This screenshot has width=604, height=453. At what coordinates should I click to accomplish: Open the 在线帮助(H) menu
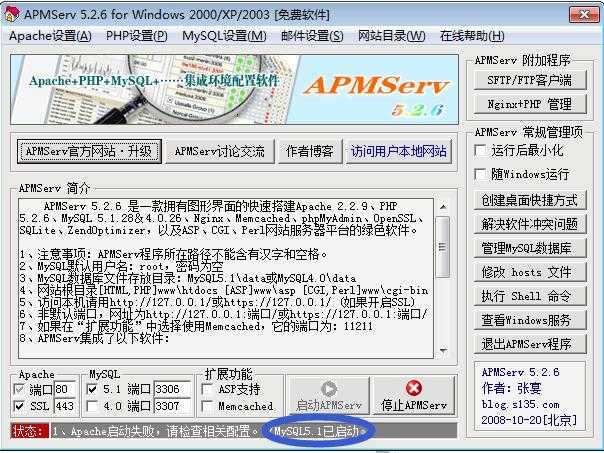tap(472, 36)
